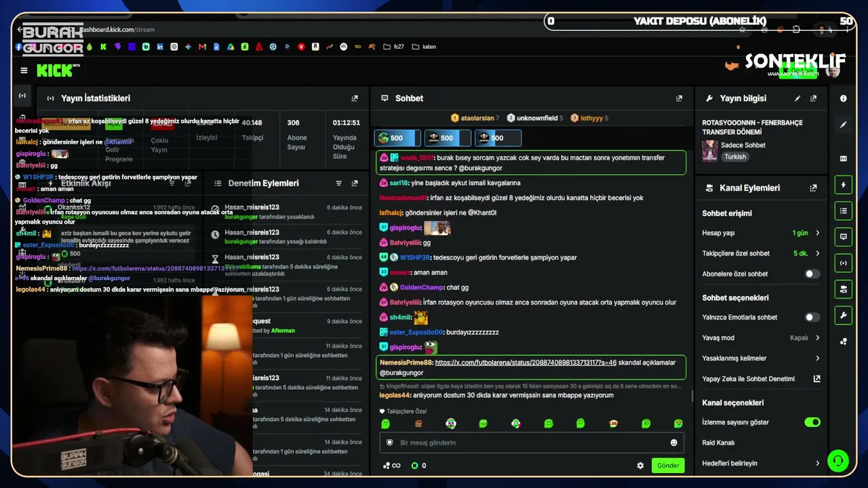Pop out the Yayın bilgisi panel
Screen dimensions: 868x488
pos(813,98)
